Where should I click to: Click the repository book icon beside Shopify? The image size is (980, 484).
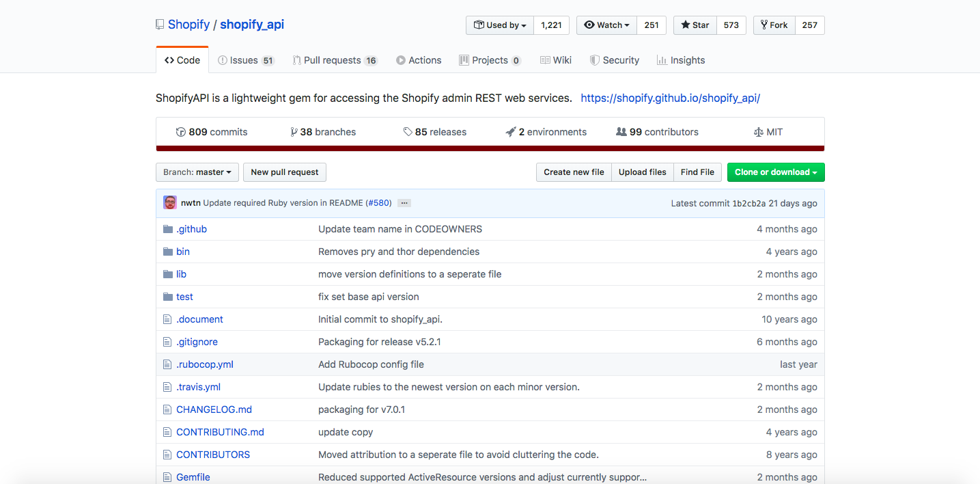tap(160, 25)
